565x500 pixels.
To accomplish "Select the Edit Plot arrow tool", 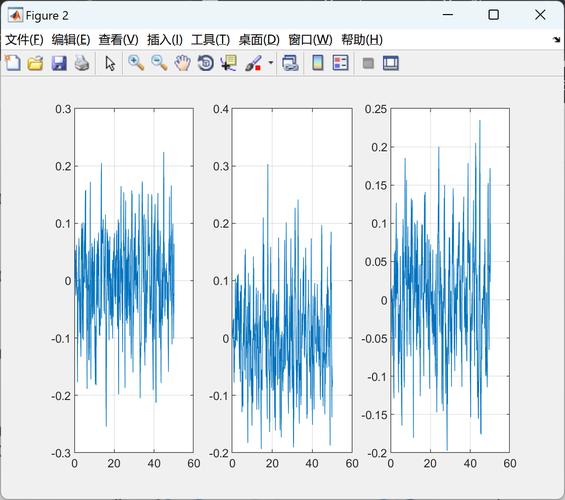I will [110, 63].
